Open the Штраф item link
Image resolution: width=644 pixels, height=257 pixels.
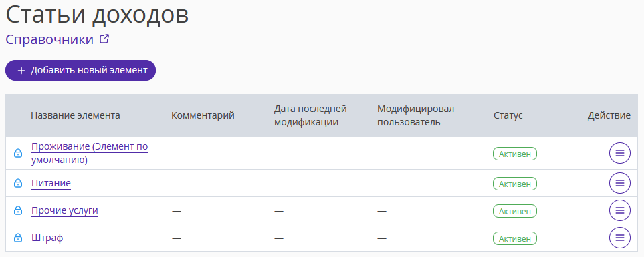pos(47,238)
